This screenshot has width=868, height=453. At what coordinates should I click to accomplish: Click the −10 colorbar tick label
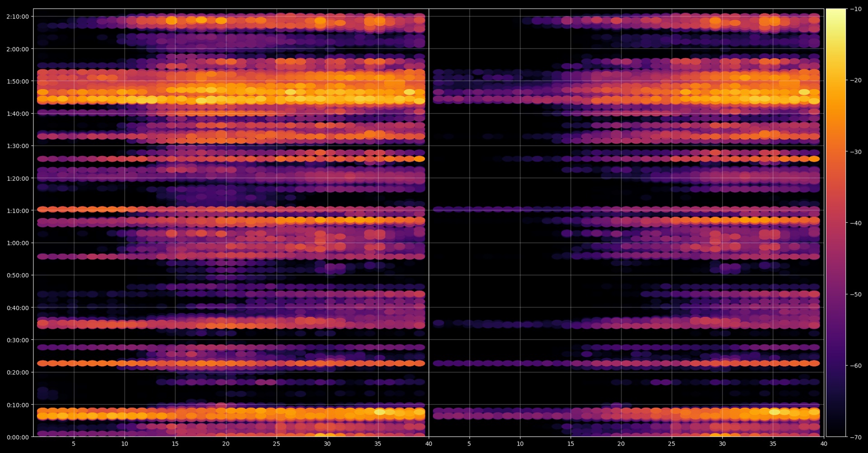856,9
